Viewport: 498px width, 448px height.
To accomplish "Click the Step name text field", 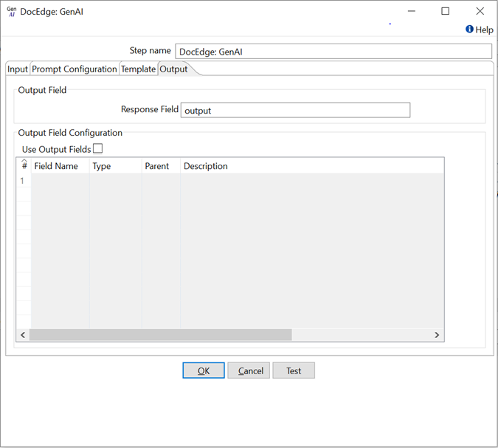I will click(333, 51).
